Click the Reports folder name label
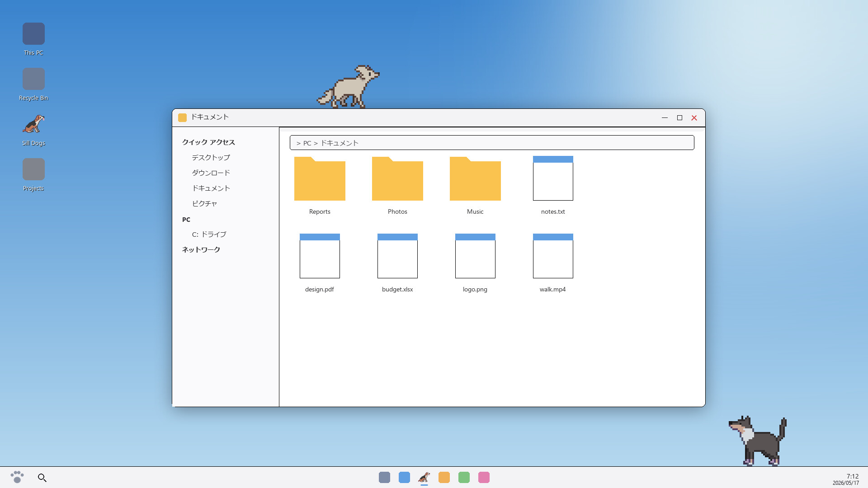The image size is (868, 488). [x=320, y=211]
